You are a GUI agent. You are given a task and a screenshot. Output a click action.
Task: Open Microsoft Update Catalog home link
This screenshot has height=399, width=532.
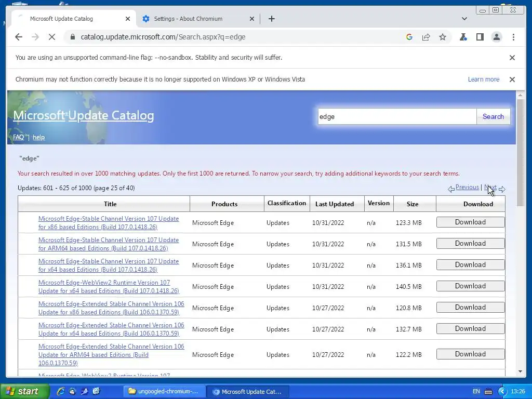84,116
